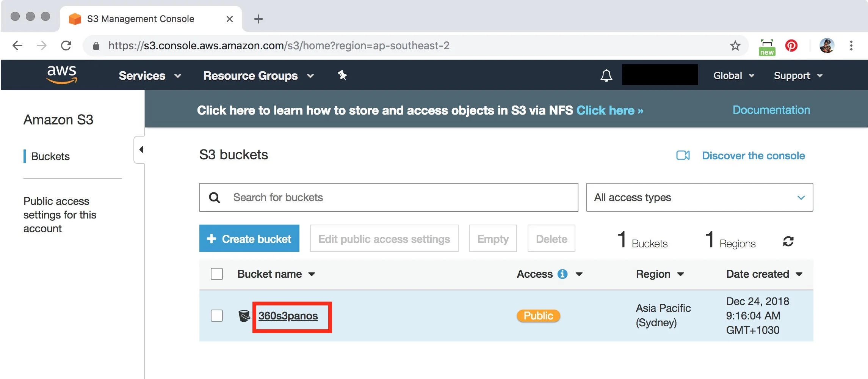
Task: Open Chrome three-dot menu
Action: [851, 46]
